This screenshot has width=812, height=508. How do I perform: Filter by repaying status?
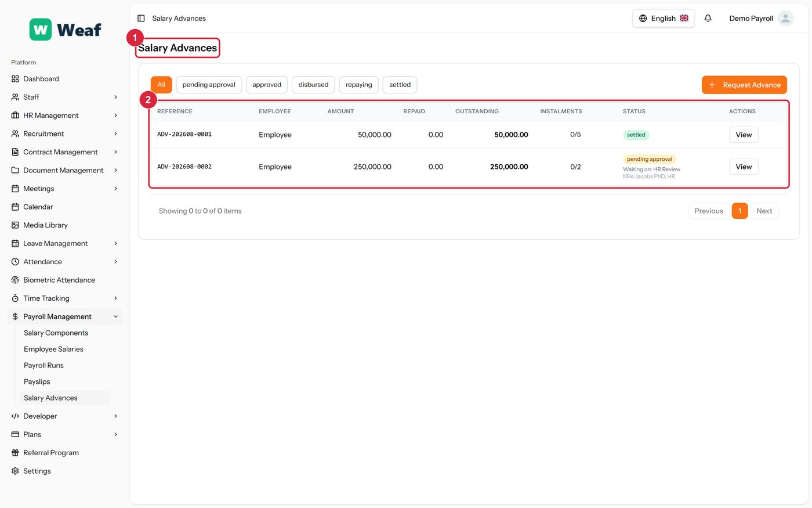tap(359, 85)
